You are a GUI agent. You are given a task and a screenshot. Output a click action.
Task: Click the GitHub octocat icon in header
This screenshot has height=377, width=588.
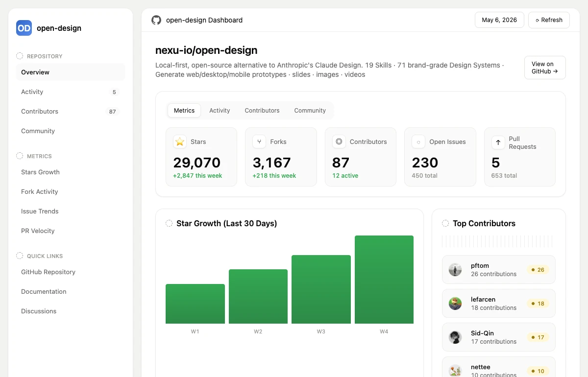[x=156, y=20]
